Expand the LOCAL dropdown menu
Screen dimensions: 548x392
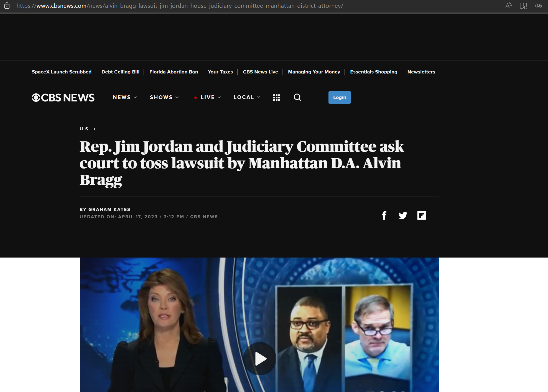pyautogui.click(x=247, y=97)
